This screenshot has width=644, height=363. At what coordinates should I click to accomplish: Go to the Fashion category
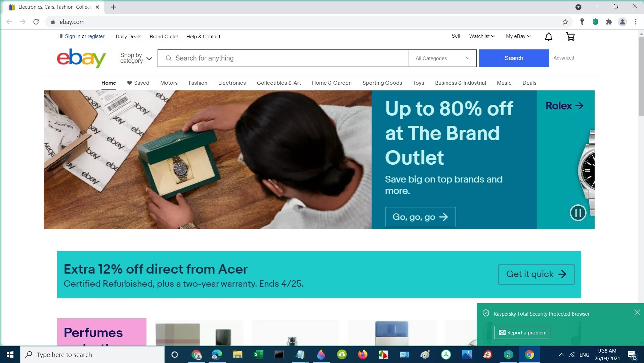[198, 83]
